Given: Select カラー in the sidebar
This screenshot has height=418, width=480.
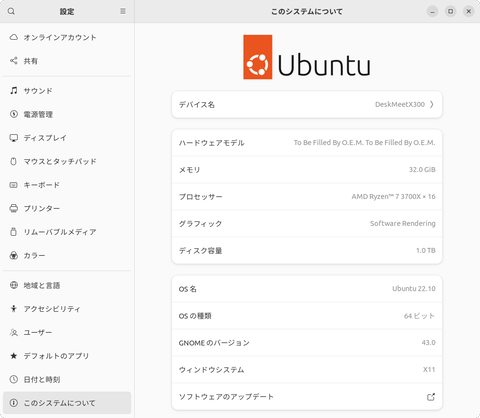Looking at the screenshot, I should coord(67,255).
